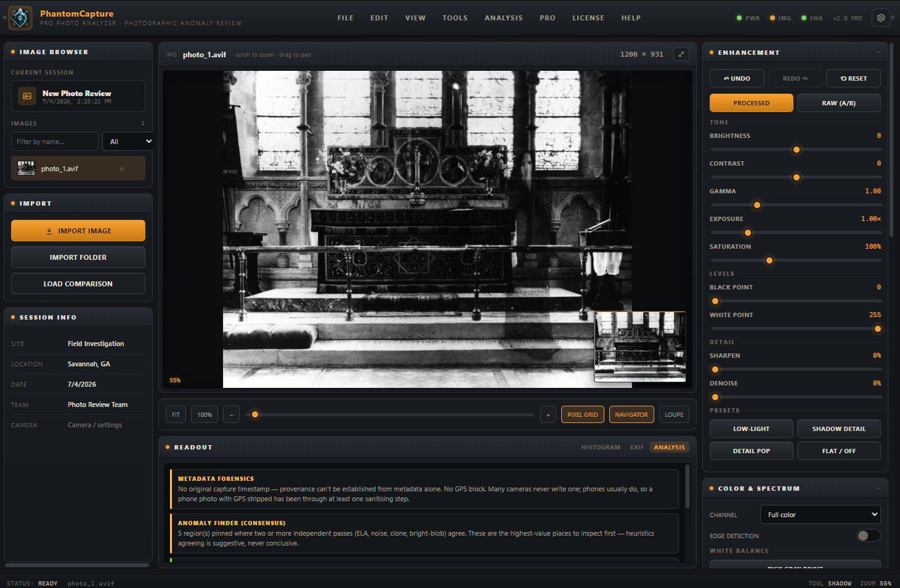Click the Black Point slider handle
Screen dimensions: 900x588
click(715, 301)
